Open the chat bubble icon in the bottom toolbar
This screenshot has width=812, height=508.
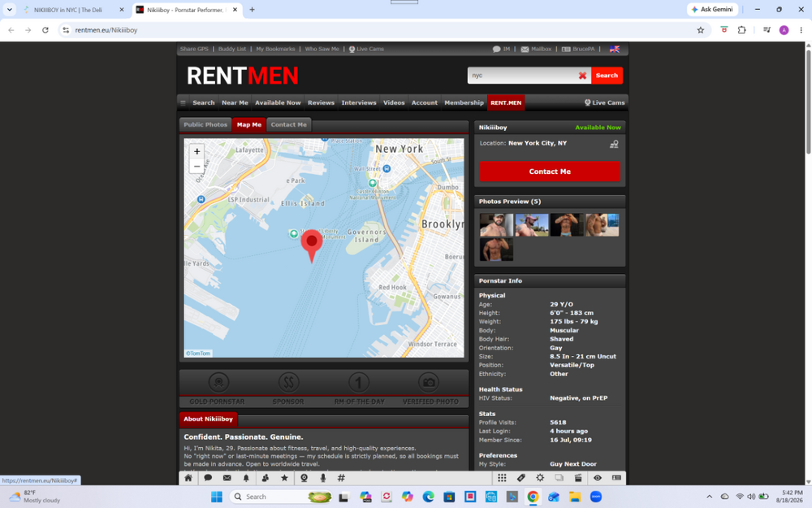208,478
